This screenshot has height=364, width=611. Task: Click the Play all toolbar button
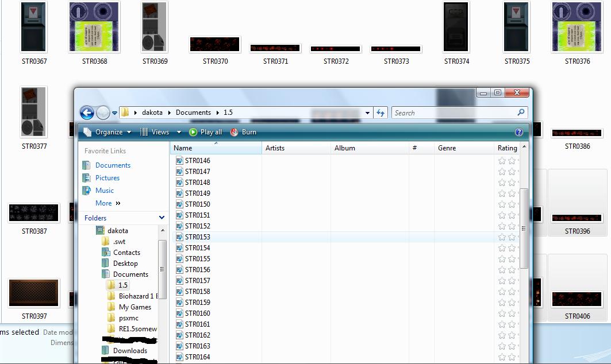(x=205, y=132)
